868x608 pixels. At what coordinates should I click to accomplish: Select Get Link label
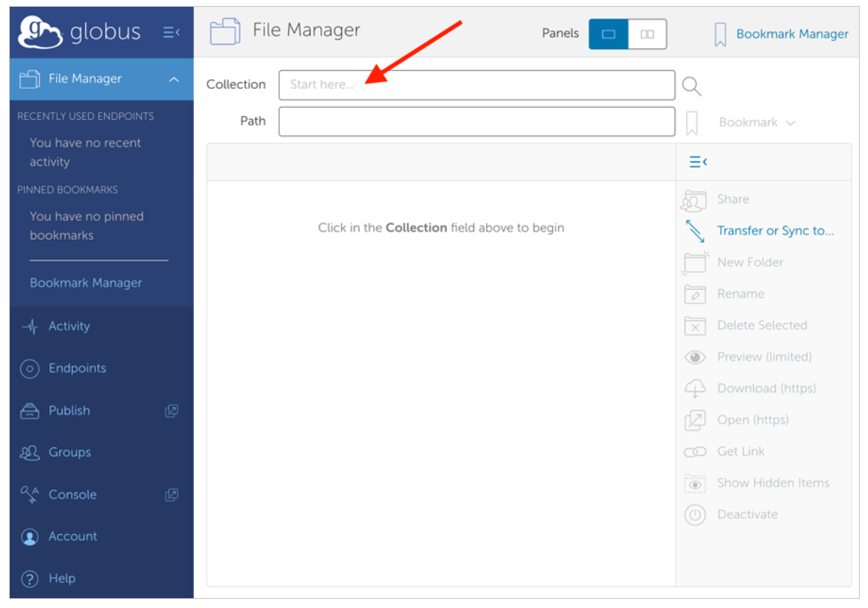(740, 451)
